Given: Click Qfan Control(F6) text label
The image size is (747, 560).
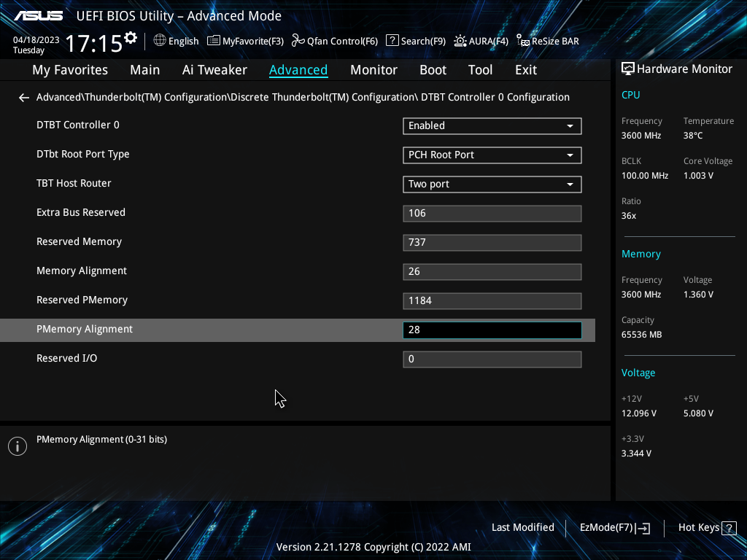Looking at the screenshot, I should click(x=343, y=42).
